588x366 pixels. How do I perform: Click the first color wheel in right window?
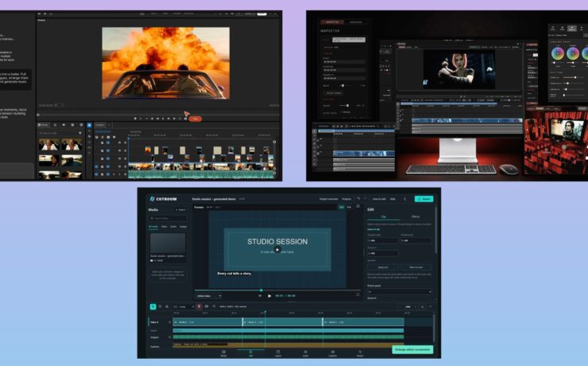click(x=558, y=53)
